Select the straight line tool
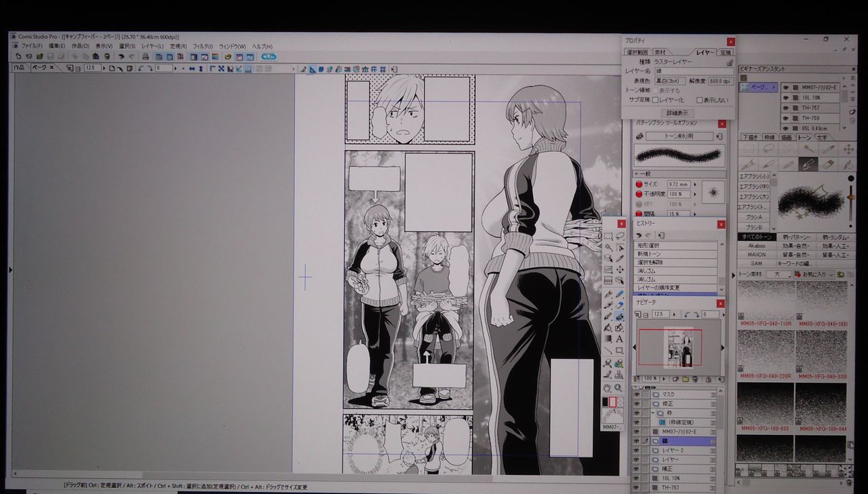Viewport: 868px width, 494px height. coord(608,350)
